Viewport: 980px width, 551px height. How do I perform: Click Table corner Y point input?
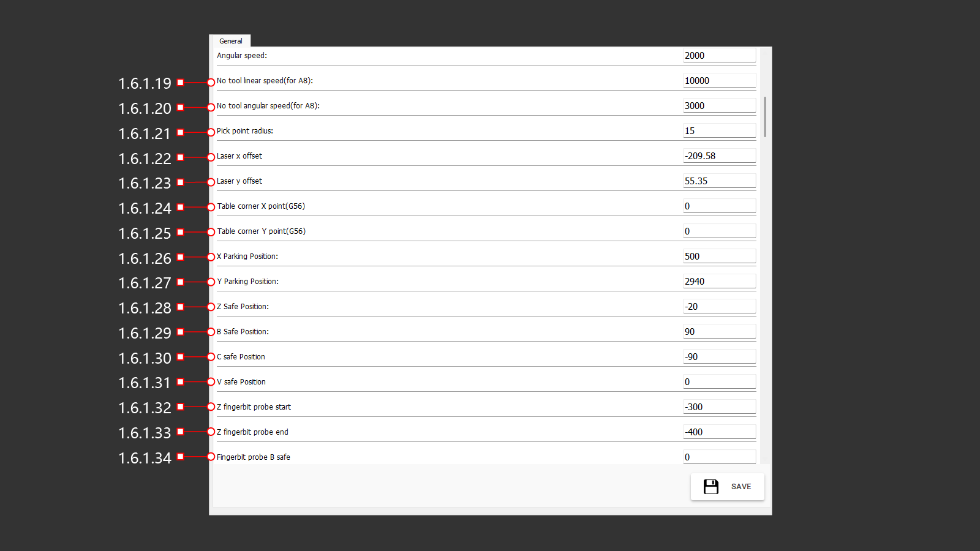(x=719, y=231)
